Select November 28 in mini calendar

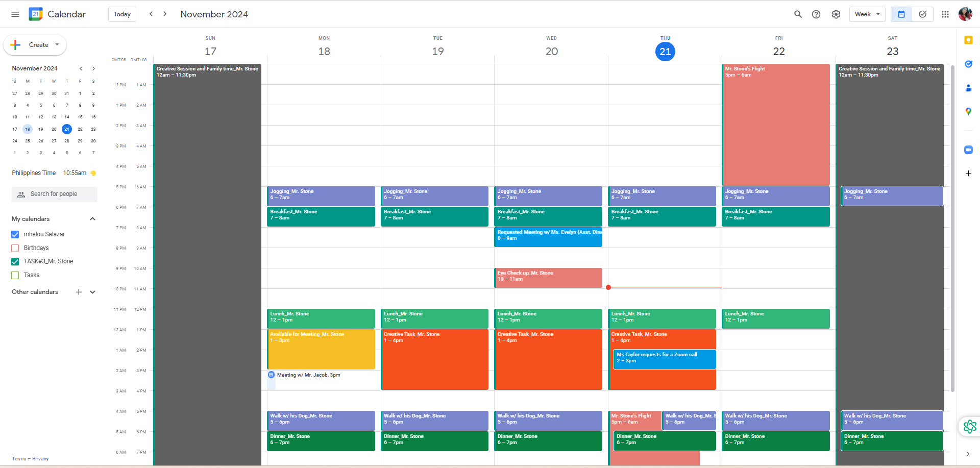click(x=67, y=141)
